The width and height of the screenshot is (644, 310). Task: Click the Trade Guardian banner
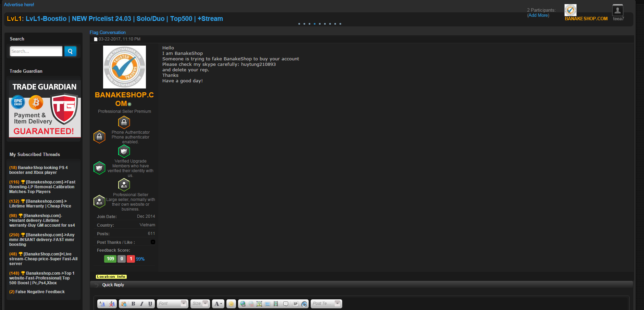tap(45, 109)
